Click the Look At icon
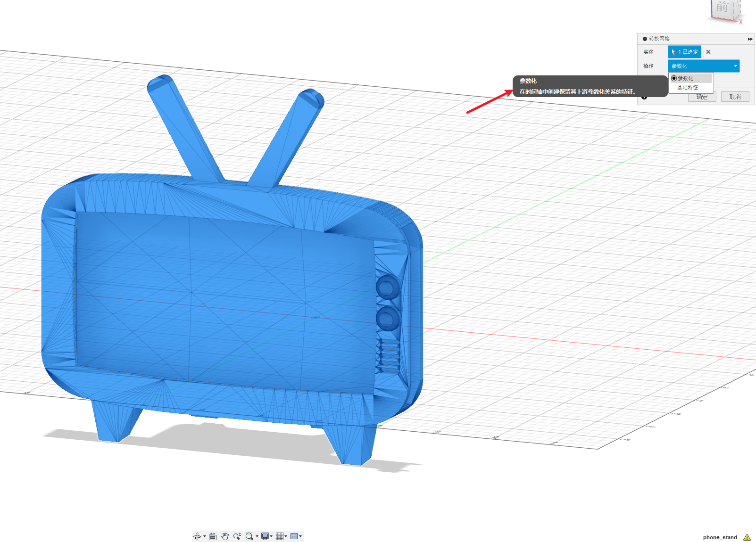Screen dimensions: 756x542 213,536
